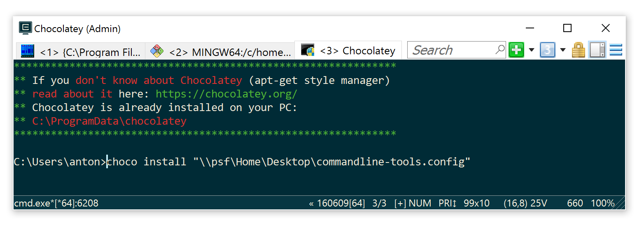Click the [+] status bar indicator
644x225 pixels.
[400, 203]
